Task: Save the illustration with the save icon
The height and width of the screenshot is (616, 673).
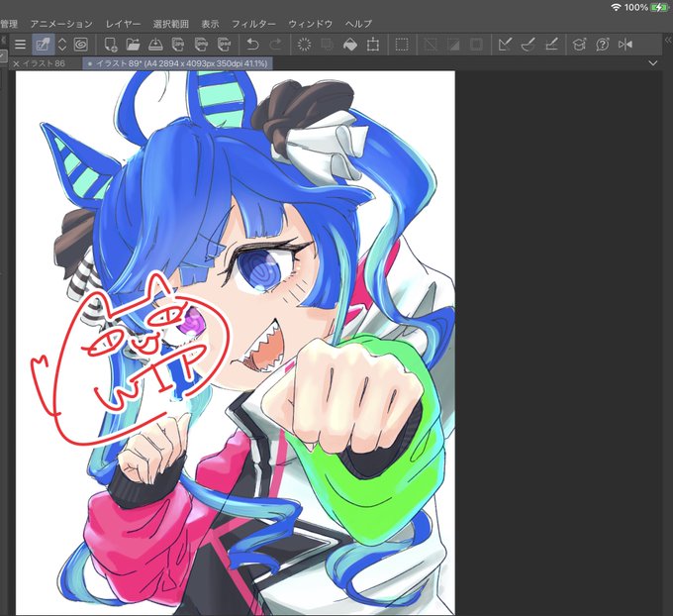Action: click(155, 45)
